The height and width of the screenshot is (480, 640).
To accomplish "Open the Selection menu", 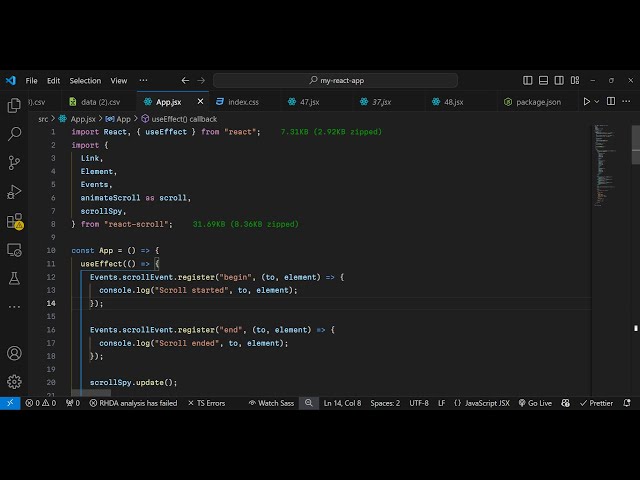I will tap(85, 80).
